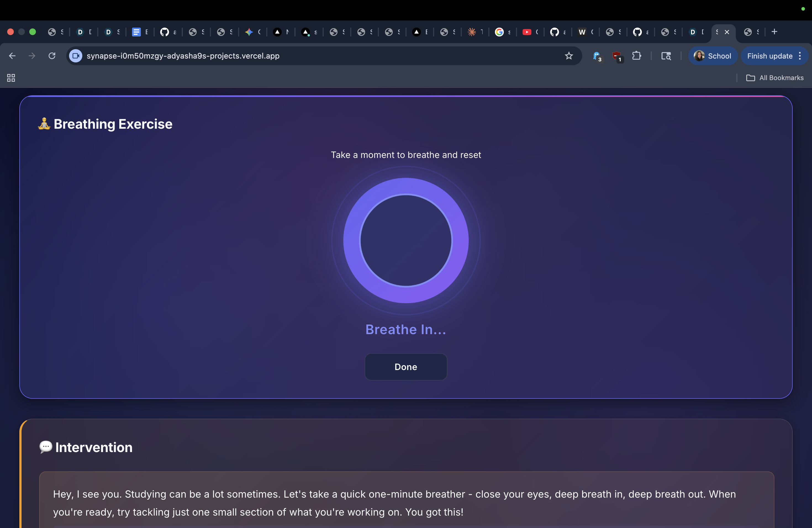The image size is (812, 528).
Task: Click the browser back arrow
Action: click(12, 56)
